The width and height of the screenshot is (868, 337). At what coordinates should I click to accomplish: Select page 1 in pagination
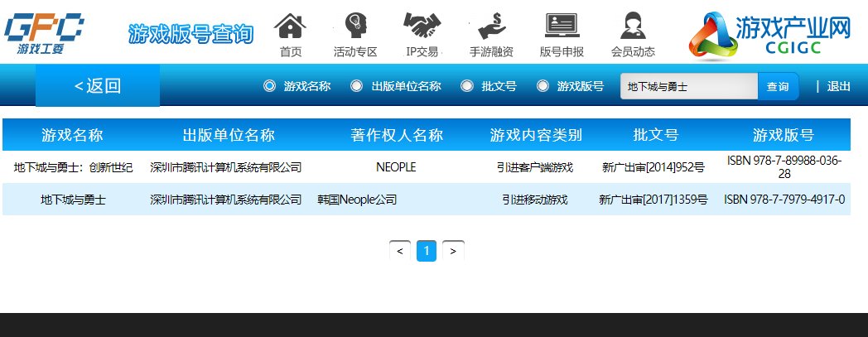[x=427, y=251]
